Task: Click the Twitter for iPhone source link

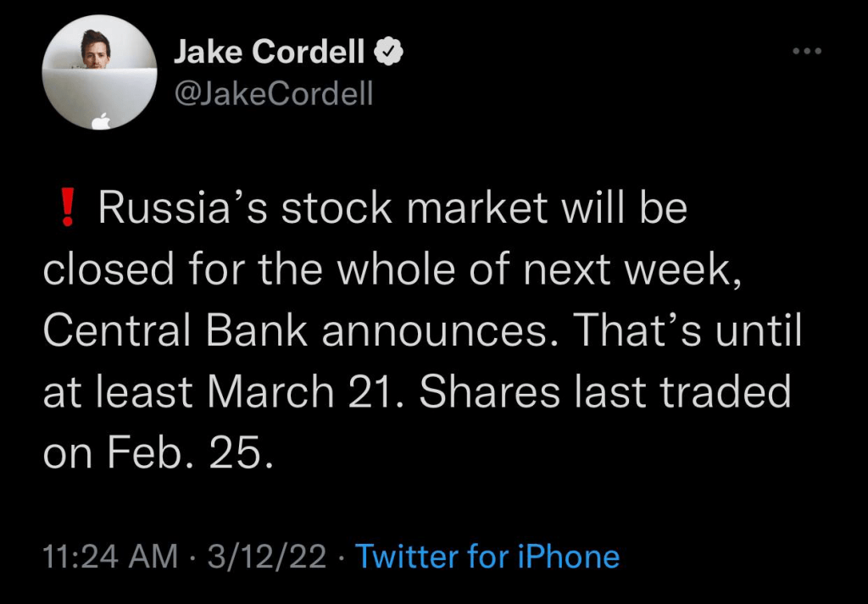Action: point(487,557)
